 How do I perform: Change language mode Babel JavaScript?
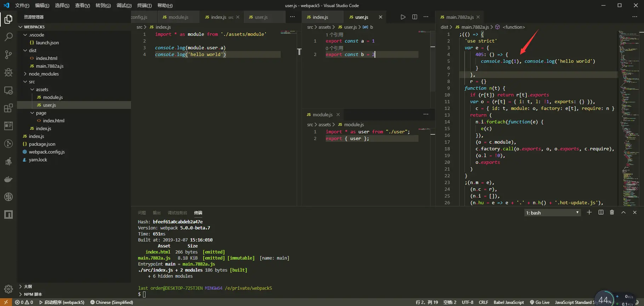click(x=509, y=302)
